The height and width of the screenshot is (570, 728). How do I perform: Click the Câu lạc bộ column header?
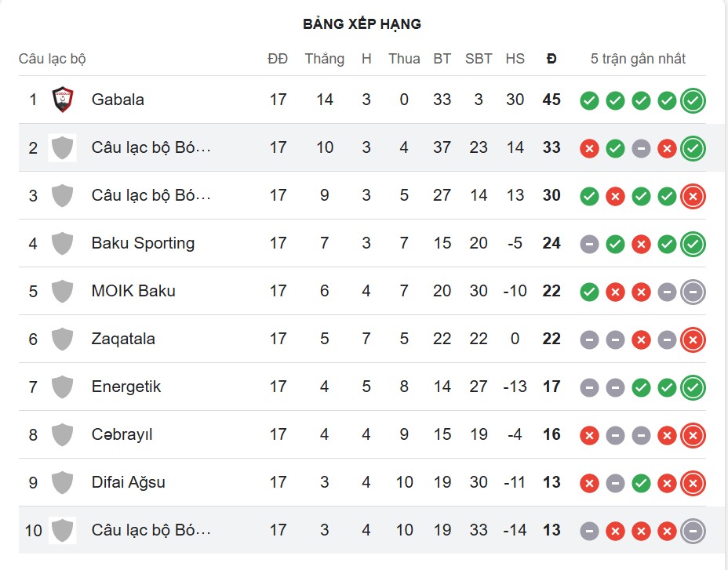pyautogui.click(x=52, y=59)
